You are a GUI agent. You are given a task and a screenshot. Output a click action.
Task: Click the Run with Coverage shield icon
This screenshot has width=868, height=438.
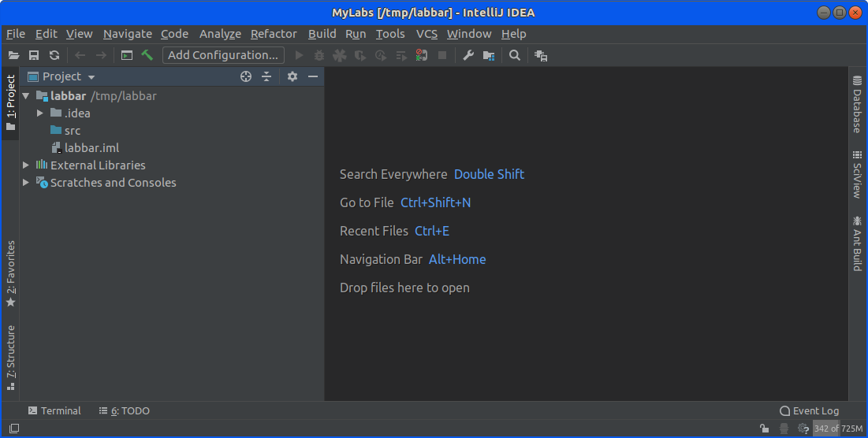[x=360, y=55]
